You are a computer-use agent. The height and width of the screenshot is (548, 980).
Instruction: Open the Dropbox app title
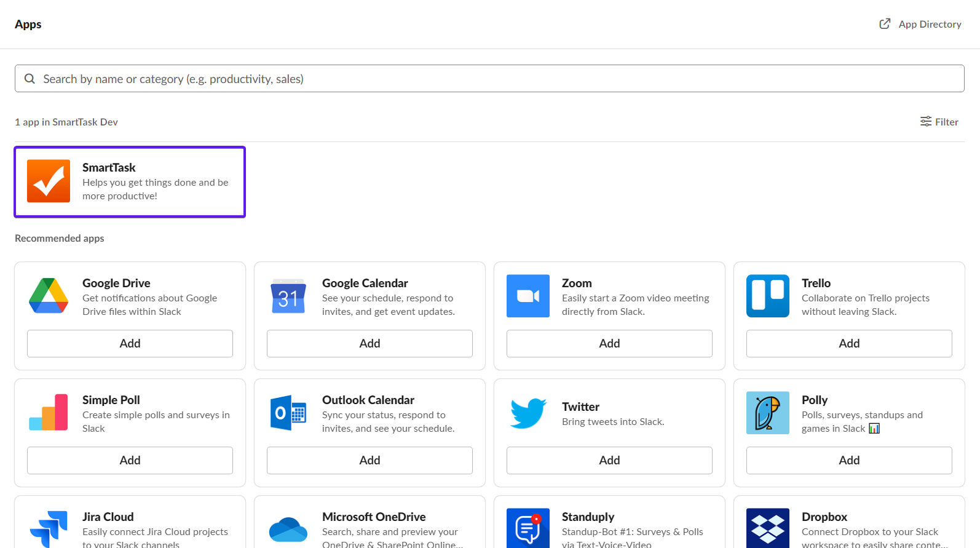[824, 517]
